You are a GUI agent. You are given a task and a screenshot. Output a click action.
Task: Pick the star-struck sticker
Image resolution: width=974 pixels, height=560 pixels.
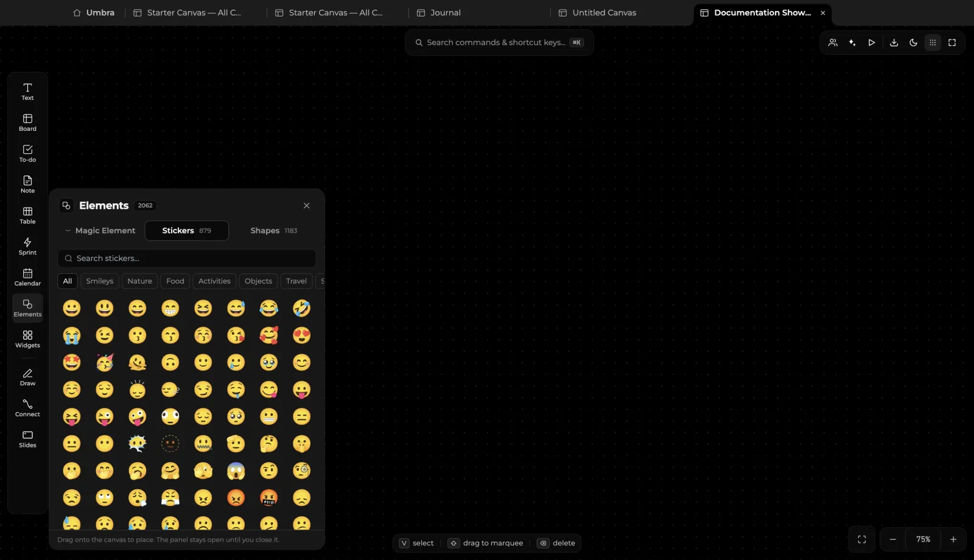72,362
